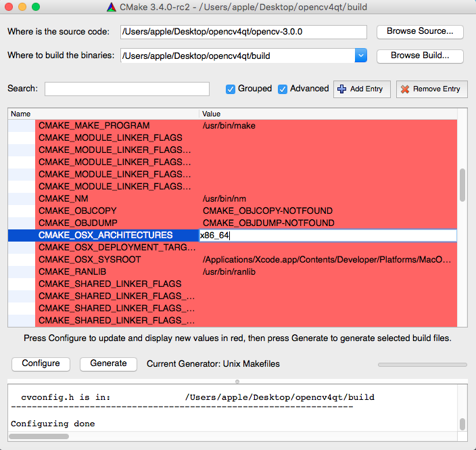Select the CMAKE_SHARED_LINKER_FLAGS row
The height and width of the screenshot is (450, 476).
point(232,284)
